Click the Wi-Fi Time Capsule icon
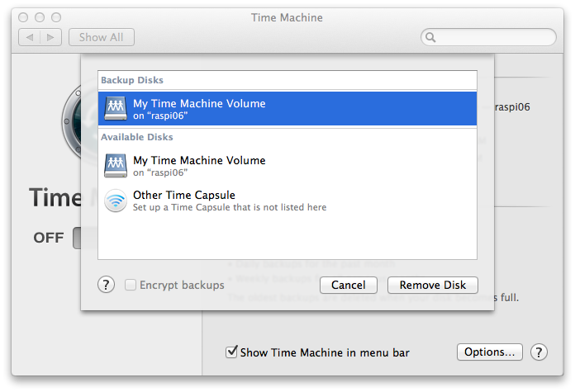This screenshot has width=575, height=392. coord(116,201)
